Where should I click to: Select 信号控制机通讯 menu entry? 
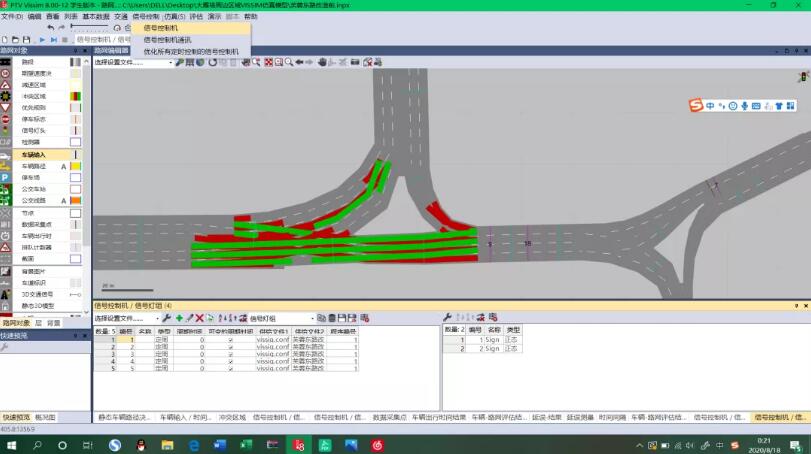click(167, 39)
